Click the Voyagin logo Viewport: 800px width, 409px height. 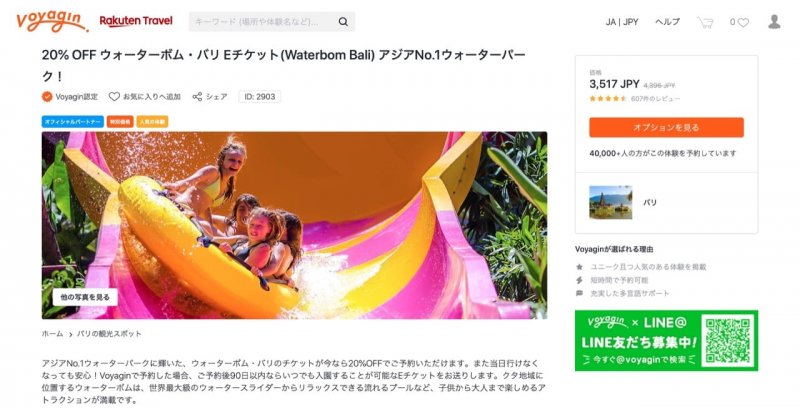pos(52,22)
